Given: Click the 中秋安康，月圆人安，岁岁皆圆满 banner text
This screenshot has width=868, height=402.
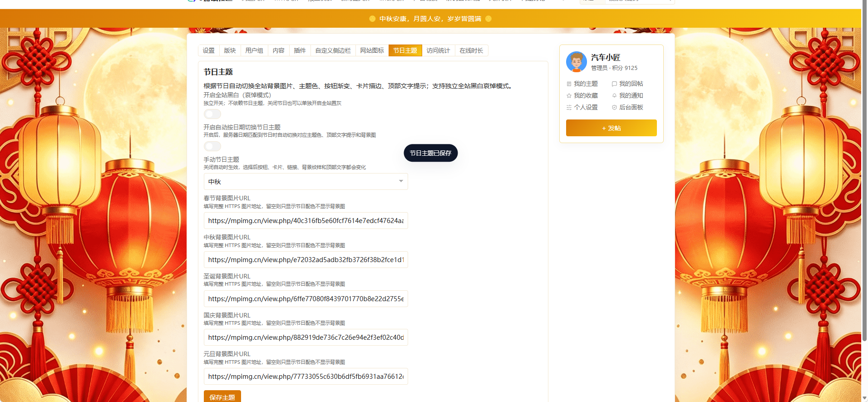Looking at the screenshot, I should 430,19.
